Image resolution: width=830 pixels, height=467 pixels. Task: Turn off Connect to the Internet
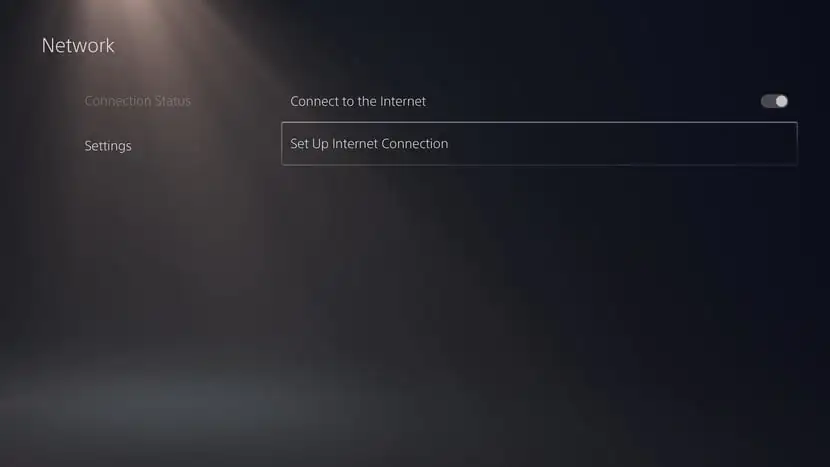tap(774, 101)
